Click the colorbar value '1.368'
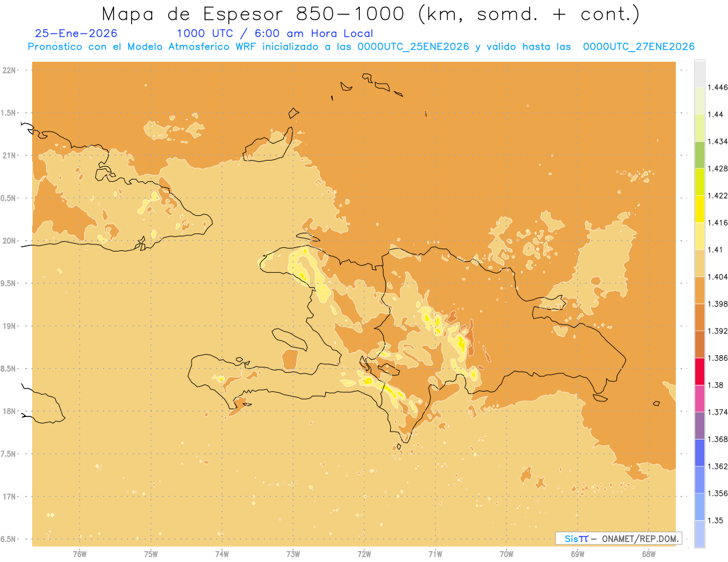Image resolution: width=728 pixels, height=562 pixels. pyautogui.click(x=718, y=440)
